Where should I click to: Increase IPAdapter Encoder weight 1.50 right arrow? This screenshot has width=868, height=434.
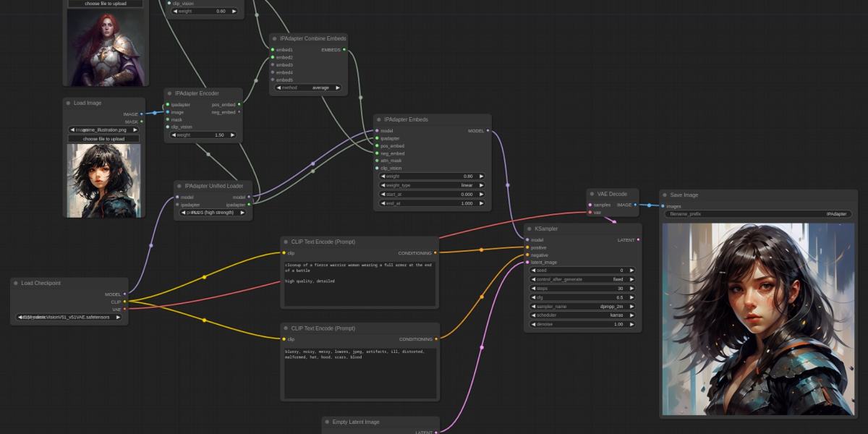pyautogui.click(x=233, y=135)
